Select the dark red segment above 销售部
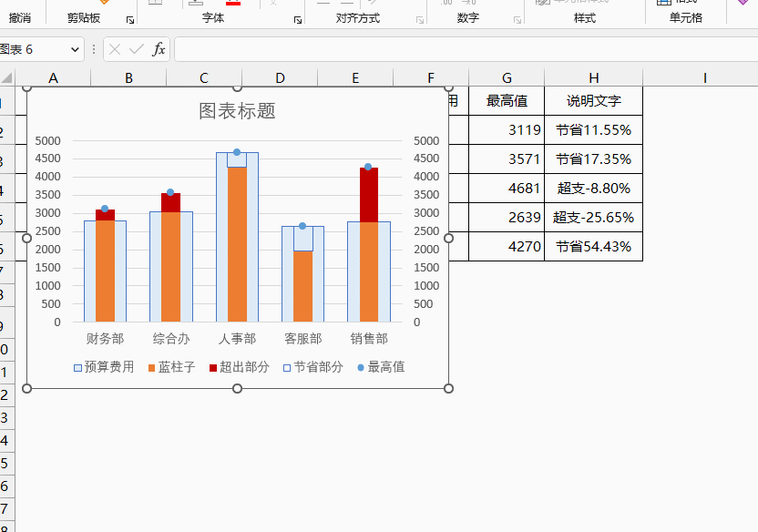The height and width of the screenshot is (532, 758). coord(369,195)
